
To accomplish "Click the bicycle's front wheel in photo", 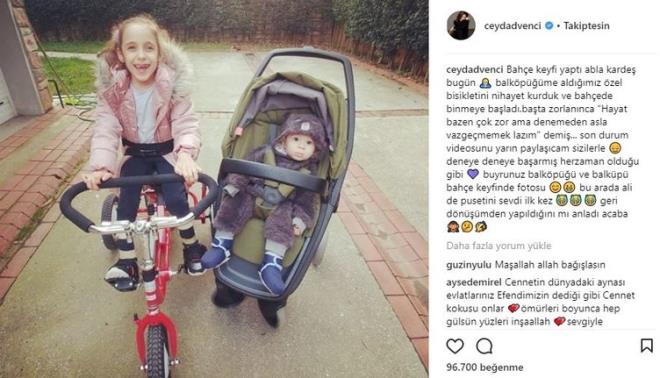I will tap(158, 349).
